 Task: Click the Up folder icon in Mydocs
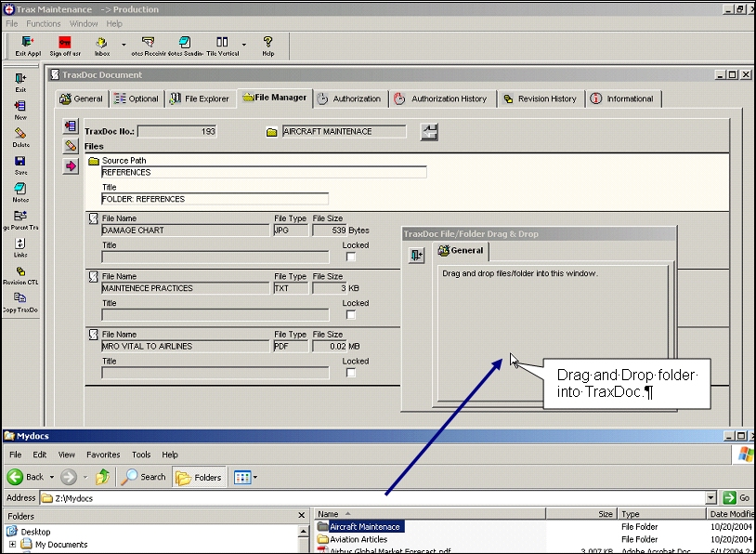tap(102, 477)
